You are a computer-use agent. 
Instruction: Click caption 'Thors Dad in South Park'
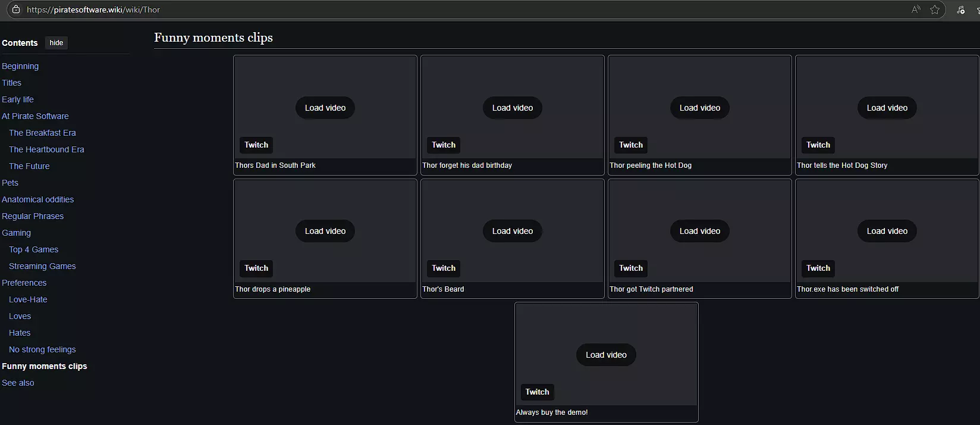[x=275, y=165]
